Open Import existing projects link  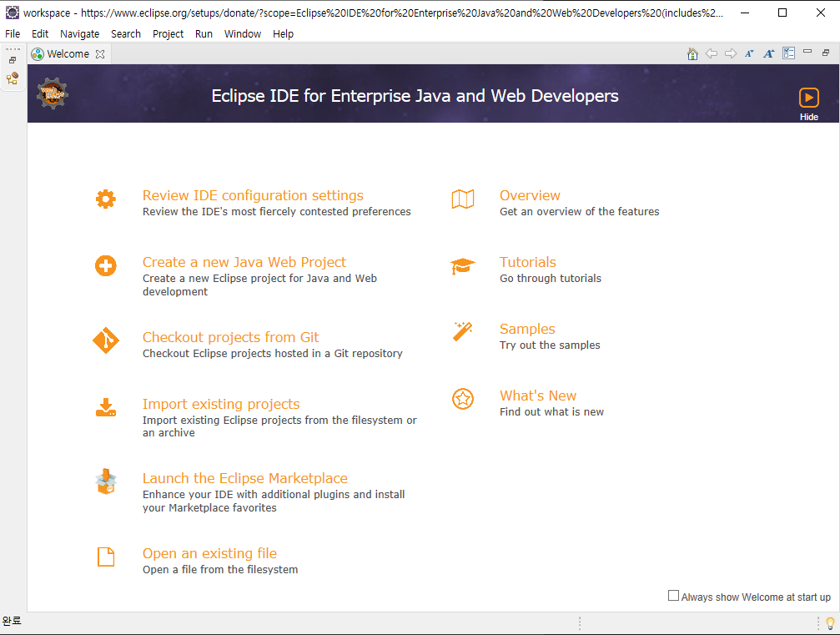[x=221, y=404]
